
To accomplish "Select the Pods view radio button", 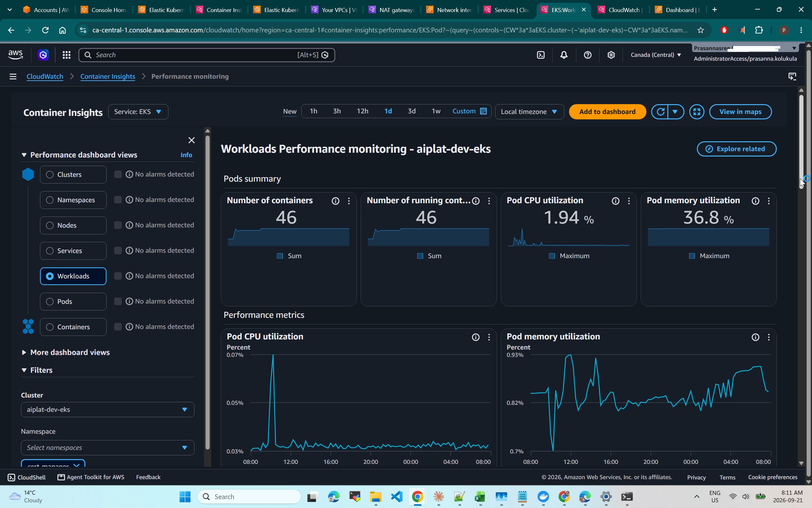I will coord(50,301).
